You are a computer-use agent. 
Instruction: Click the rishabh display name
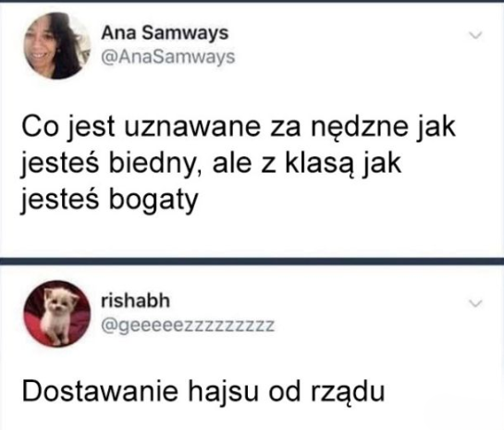click(135, 301)
